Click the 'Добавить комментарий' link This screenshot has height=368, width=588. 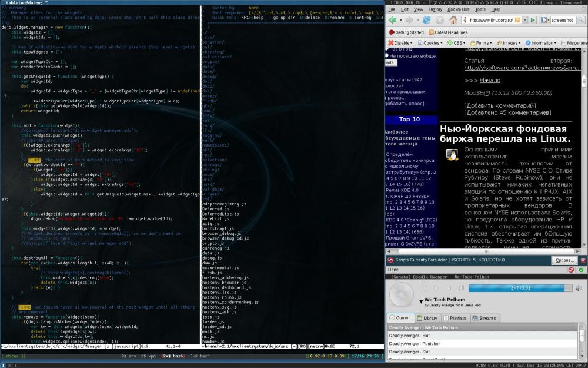click(x=500, y=105)
